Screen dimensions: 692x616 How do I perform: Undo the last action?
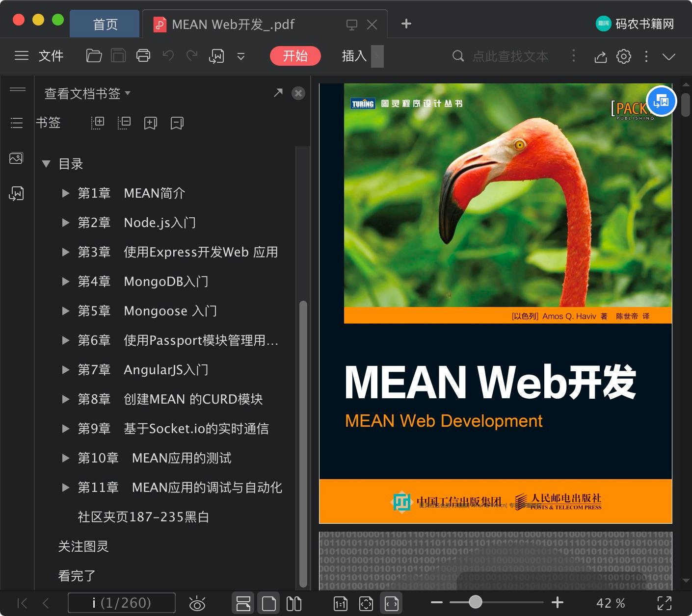click(x=168, y=56)
